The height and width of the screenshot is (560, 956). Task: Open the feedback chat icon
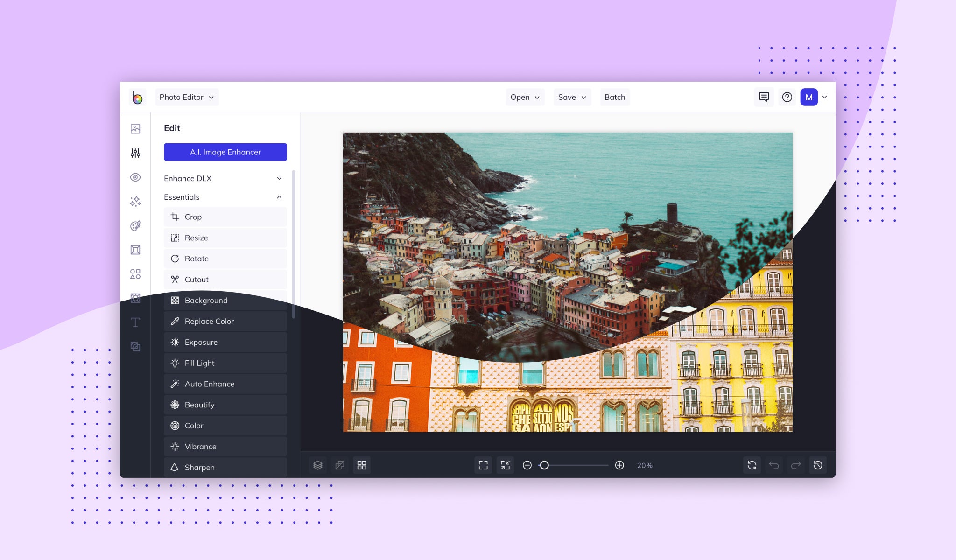(764, 97)
